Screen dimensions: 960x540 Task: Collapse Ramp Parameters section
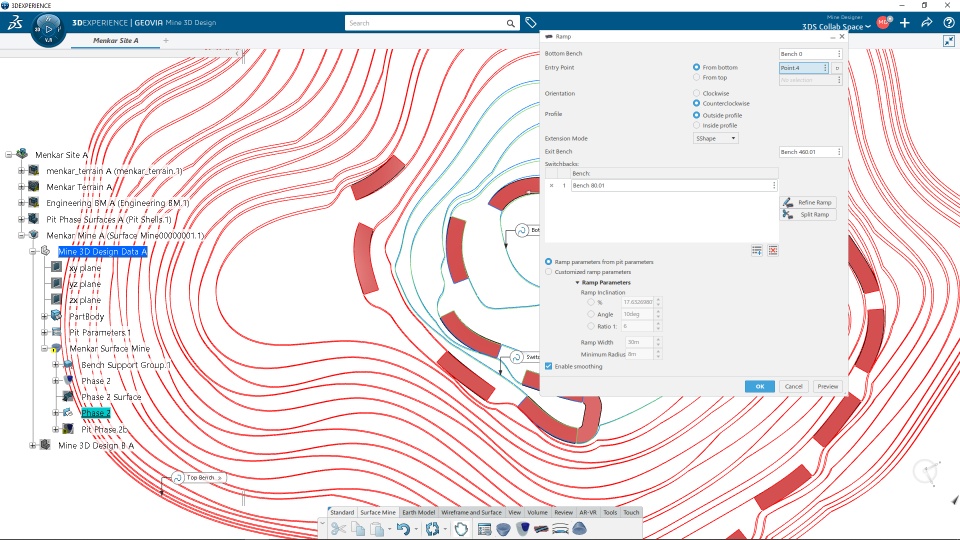pyautogui.click(x=577, y=282)
